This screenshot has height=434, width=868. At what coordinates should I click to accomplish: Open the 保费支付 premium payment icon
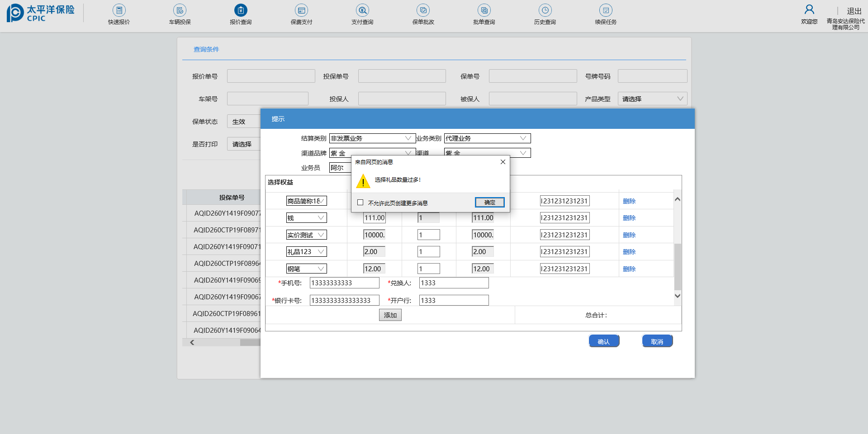coord(301,10)
